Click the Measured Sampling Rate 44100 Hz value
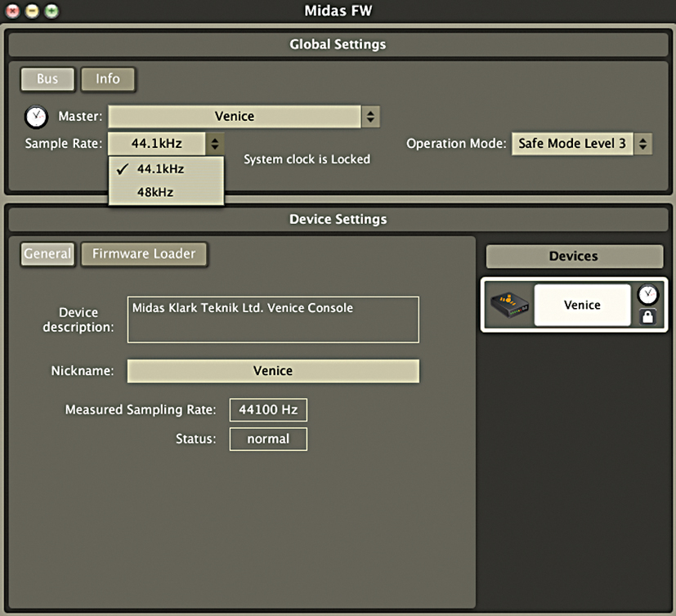 268,409
